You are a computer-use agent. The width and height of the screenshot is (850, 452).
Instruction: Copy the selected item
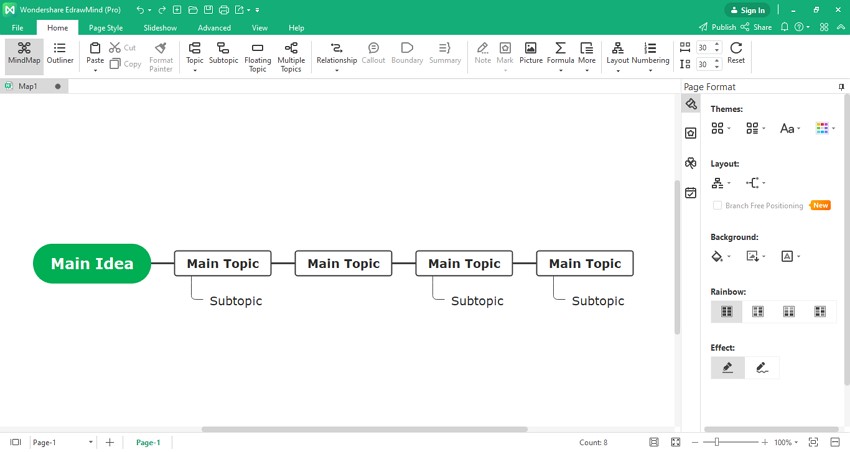coord(125,64)
